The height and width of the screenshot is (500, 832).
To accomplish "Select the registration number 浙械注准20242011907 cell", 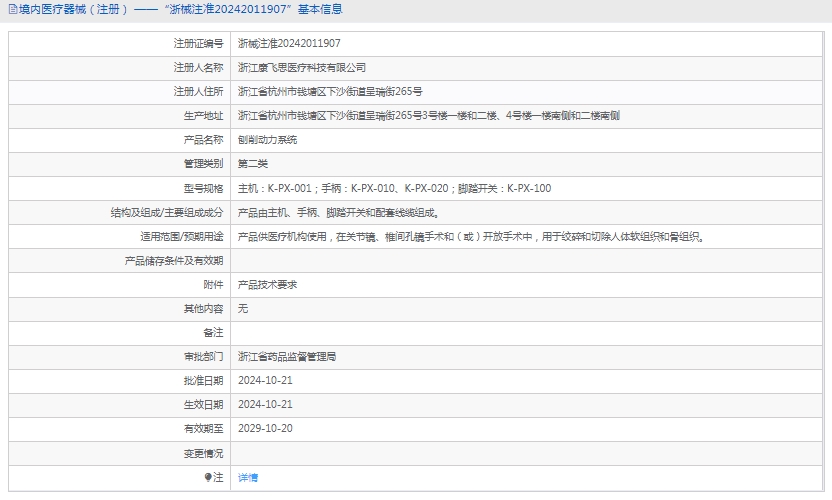I will pos(289,44).
